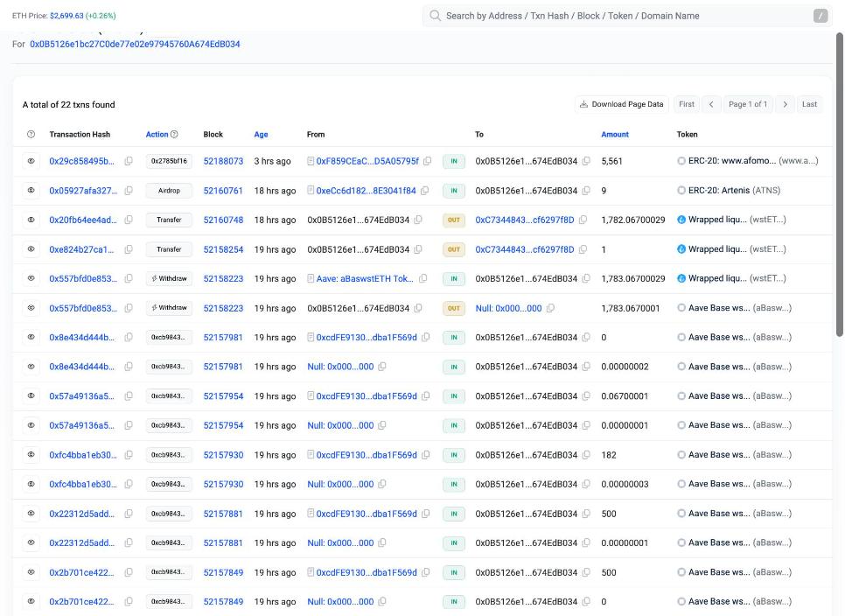Open Aave: aBaswstETH Tok... sender link

(x=365, y=278)
